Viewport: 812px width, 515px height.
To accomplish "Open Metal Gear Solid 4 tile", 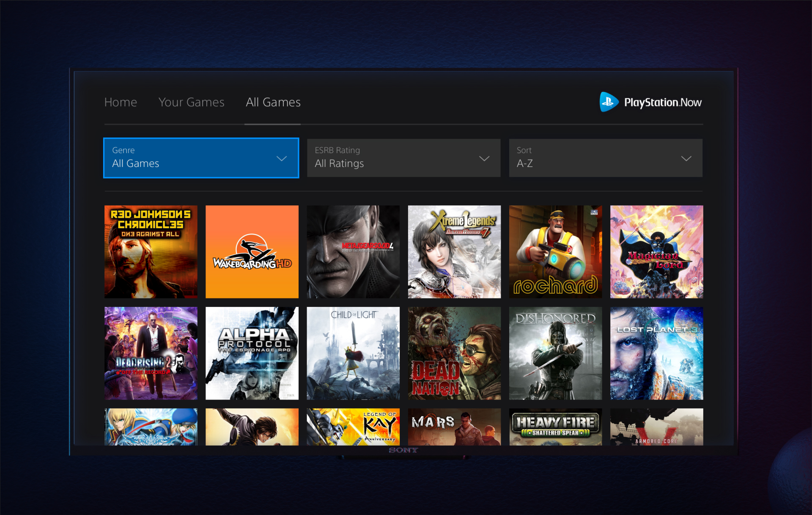I will tap(353, 252).
